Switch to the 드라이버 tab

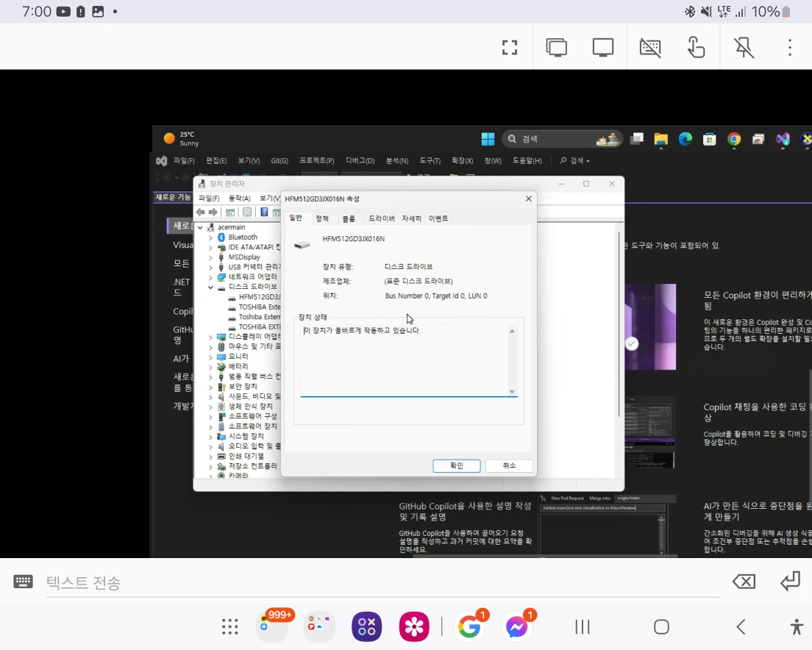(x=381, y=218)
